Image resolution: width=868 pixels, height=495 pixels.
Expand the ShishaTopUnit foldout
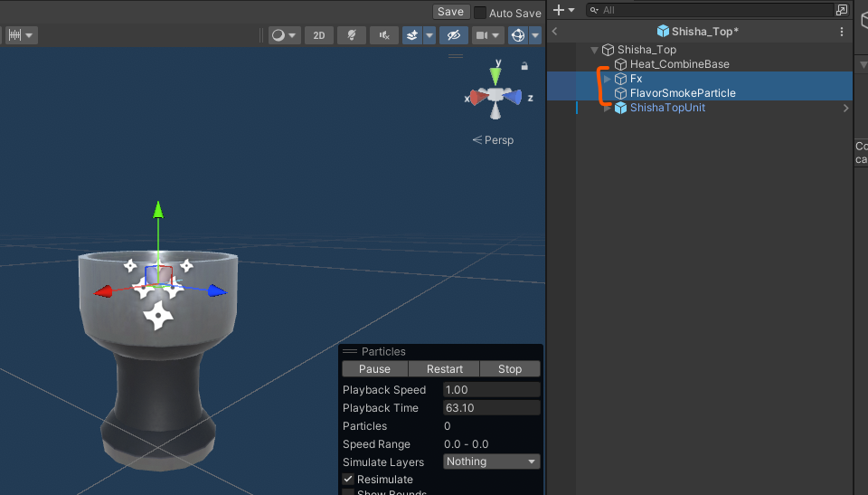pos(608,108)
